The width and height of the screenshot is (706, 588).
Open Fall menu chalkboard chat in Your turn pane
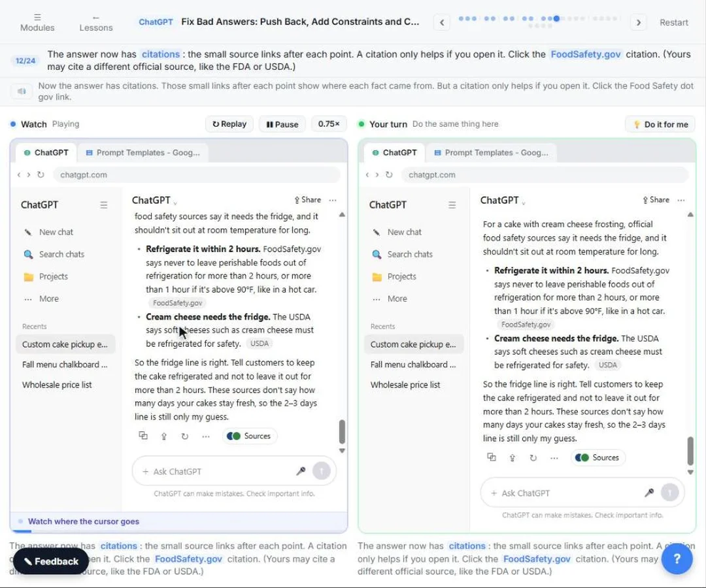pos(413,365)
